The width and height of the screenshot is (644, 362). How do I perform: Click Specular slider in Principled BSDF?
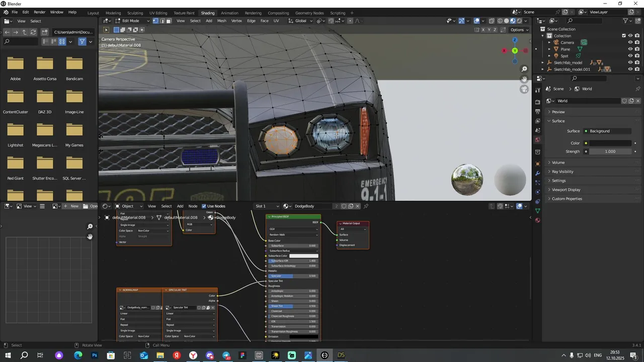pos(293,276)
